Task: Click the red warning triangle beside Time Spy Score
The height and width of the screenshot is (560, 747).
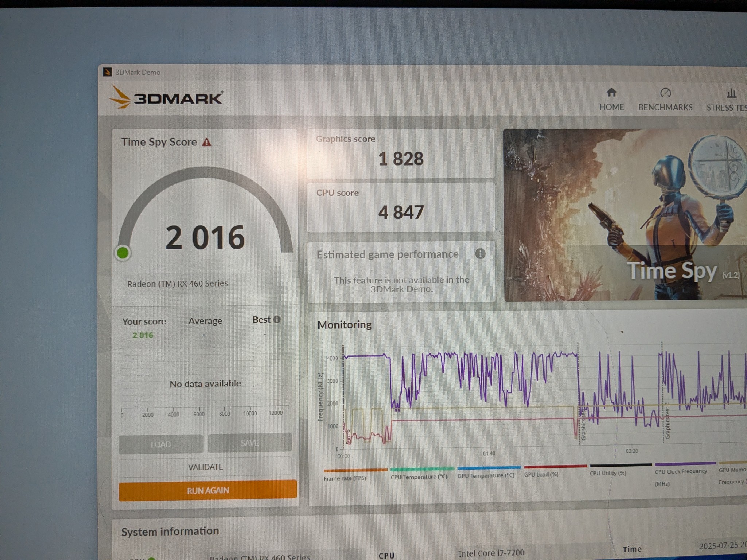Action: click(207, 142)
